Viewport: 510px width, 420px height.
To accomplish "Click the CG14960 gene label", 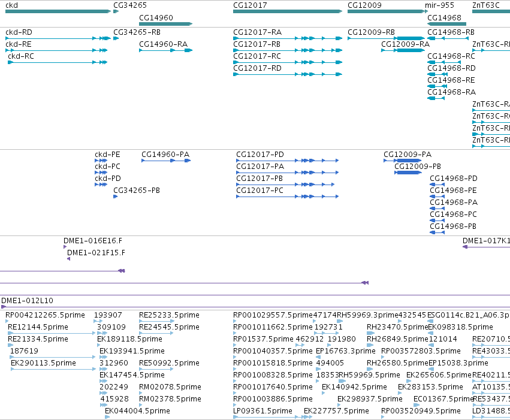I will point(156,17).
